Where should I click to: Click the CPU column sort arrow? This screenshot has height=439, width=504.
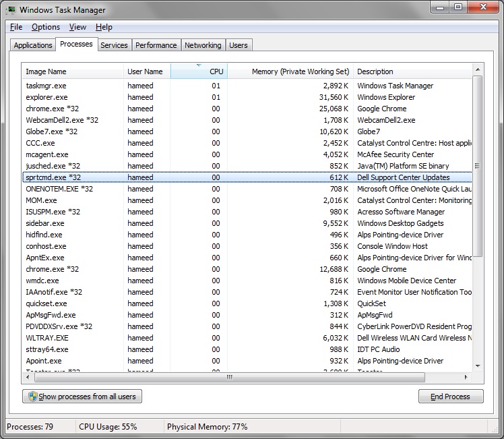pyautogui.click(x=199, y=65)
